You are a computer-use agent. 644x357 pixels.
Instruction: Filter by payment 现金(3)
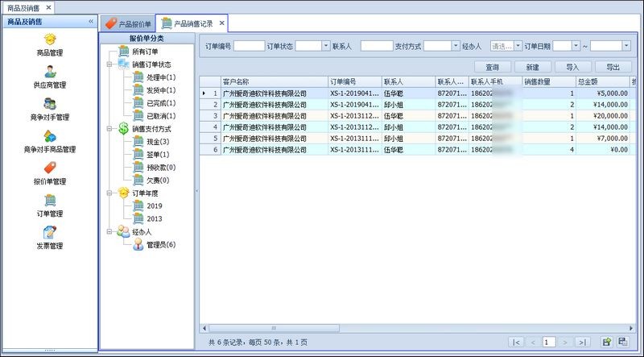158,142
